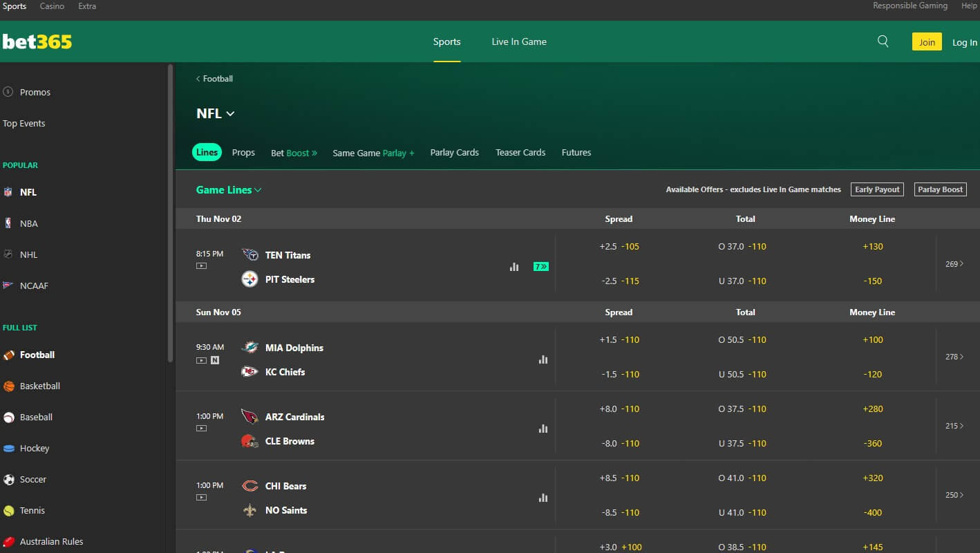This screenshot has width=980, height=553.
Task: Expand the Game Lines dropdown
Action: coord(229,189)
